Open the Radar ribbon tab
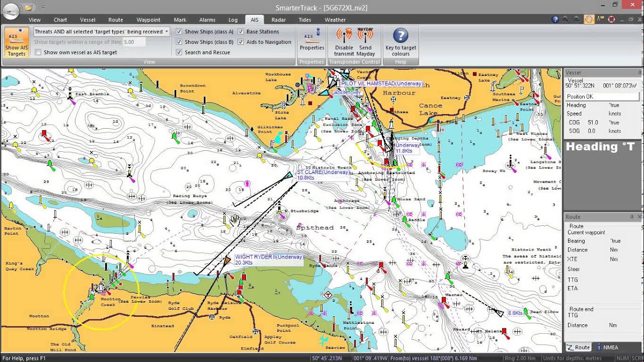Screen dimensions: 644x362 (x=279, y=20)
